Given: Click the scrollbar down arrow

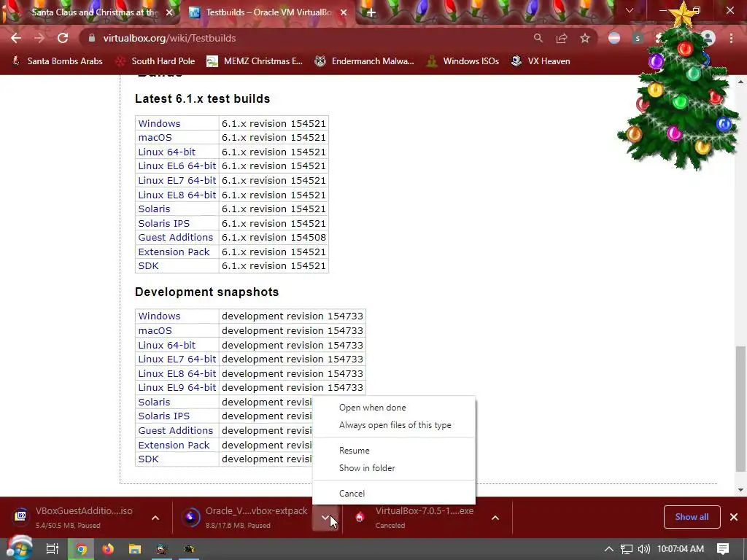Looking at the screenshot, I should pos(740,489).
